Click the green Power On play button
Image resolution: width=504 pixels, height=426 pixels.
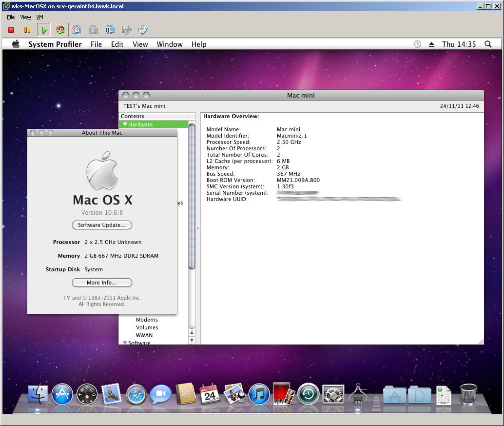pos(44,30)
